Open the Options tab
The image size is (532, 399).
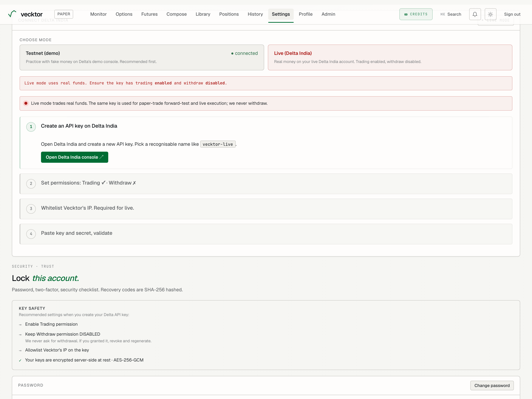124,14
